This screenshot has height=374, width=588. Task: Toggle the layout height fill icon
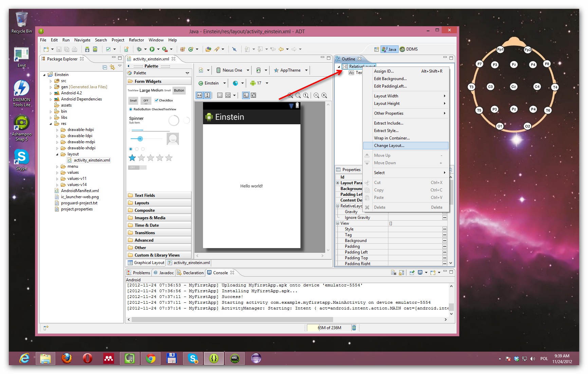tap(207, 95)
